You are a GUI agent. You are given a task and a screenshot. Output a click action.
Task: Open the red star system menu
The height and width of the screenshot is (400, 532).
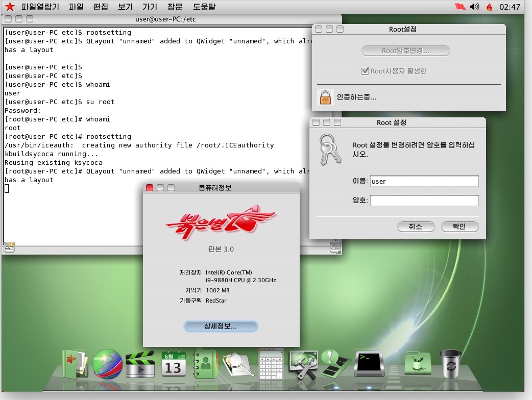(10, 7)
